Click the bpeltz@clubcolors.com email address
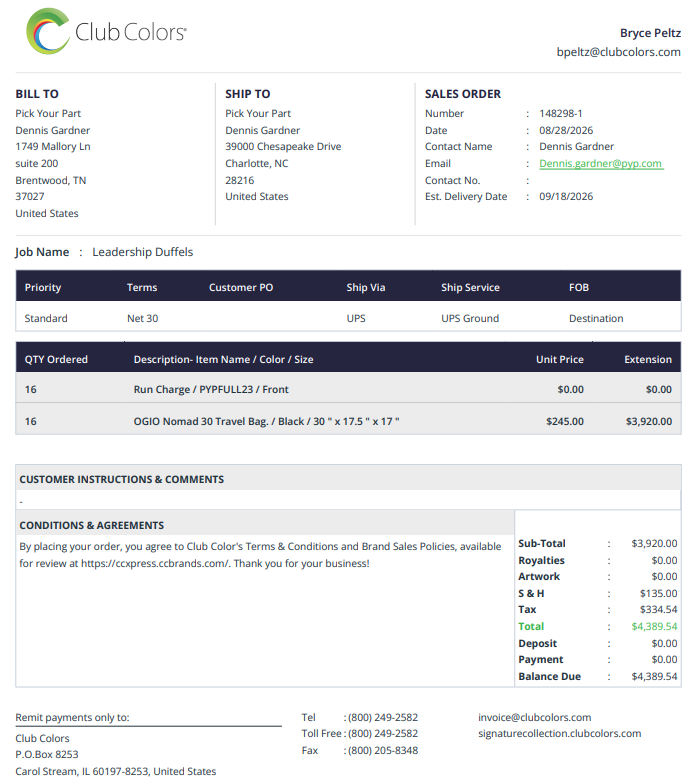The height and width of the screenshot is (783, 697). tap(619, 52)
